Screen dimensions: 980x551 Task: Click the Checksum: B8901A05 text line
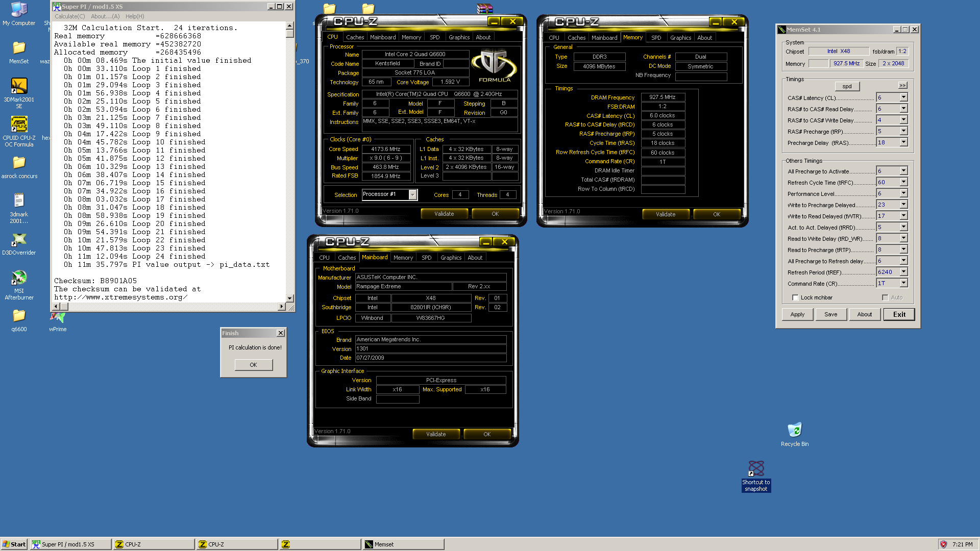coord(95,281)
